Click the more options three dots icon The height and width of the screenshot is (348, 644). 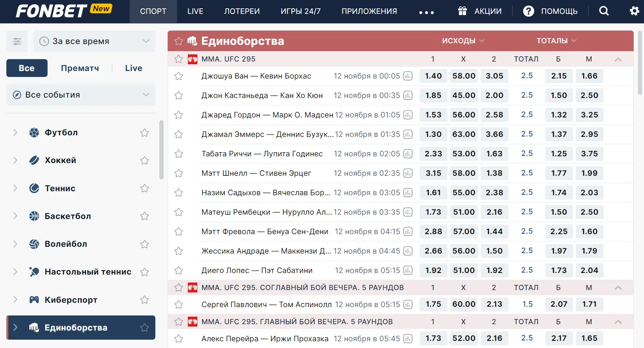click(426, 12)
